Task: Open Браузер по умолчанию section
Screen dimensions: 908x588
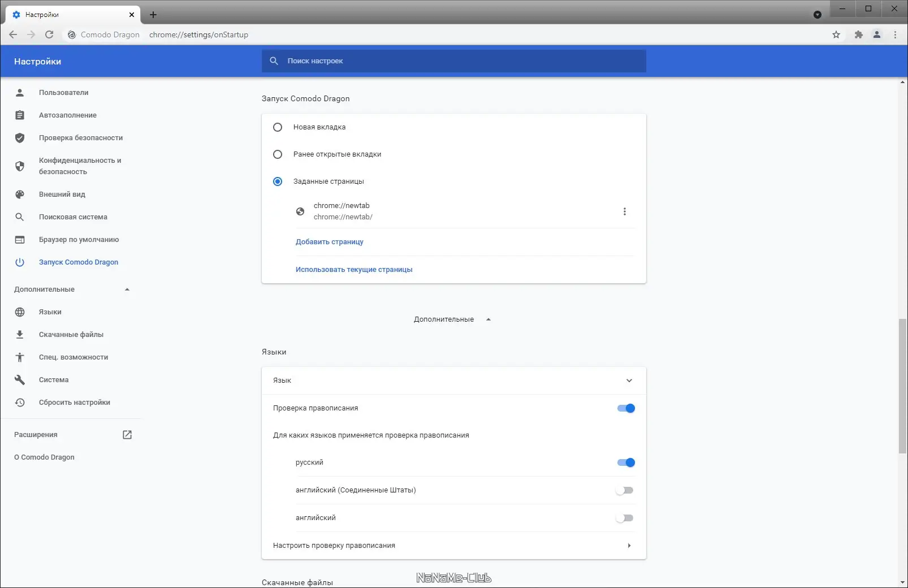Action: click(79, 240)
